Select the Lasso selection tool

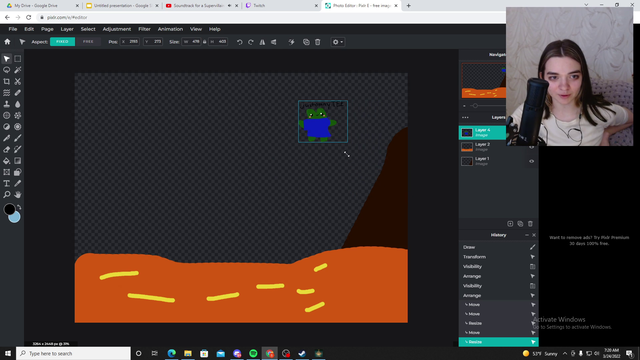point(7,70)
